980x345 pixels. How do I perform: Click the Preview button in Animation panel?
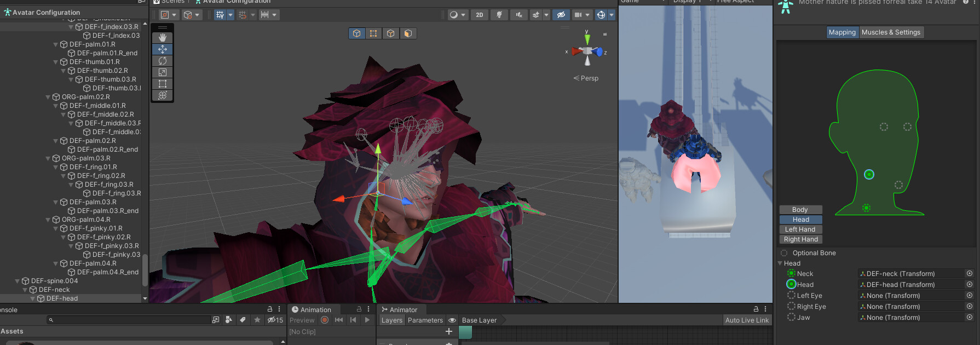[302, 320]
